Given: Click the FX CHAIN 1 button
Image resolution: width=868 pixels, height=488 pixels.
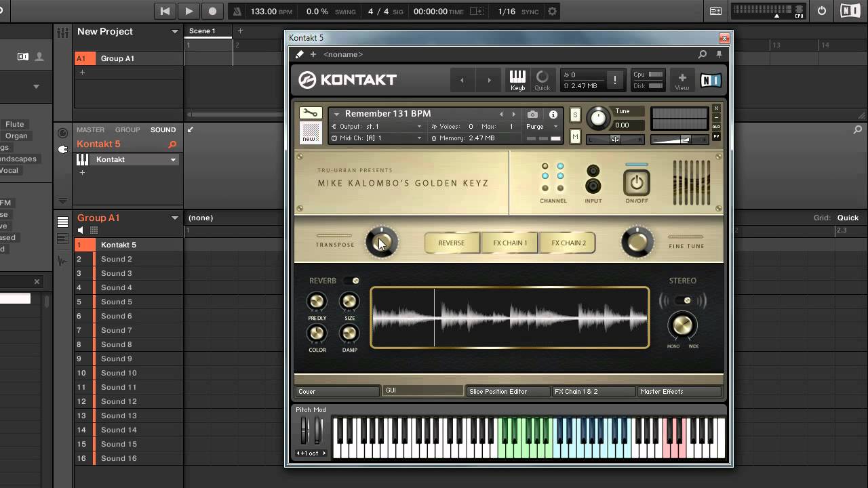Looking at the screenshot, I should pyautogui.click(x=510, y=243).
